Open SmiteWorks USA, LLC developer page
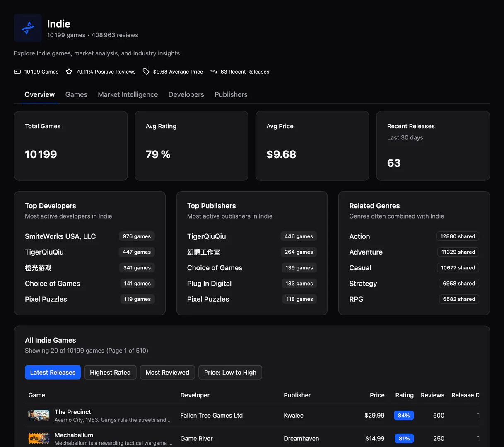Screen dimensions: 504x447 pos(60,236)
